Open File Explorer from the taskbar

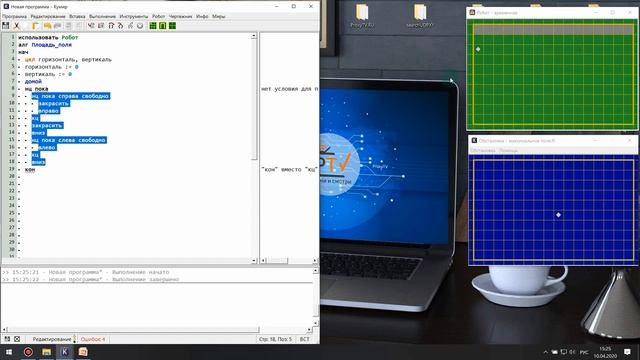click(47, 352)
